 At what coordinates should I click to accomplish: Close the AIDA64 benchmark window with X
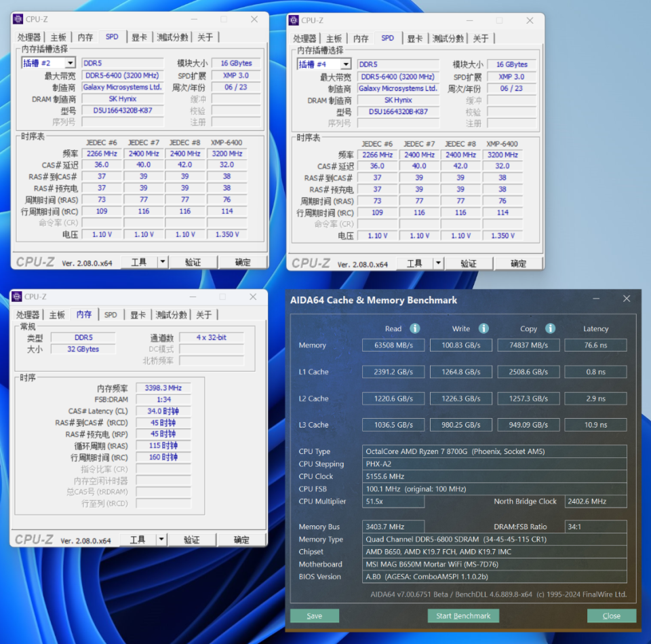pos(627,299)
